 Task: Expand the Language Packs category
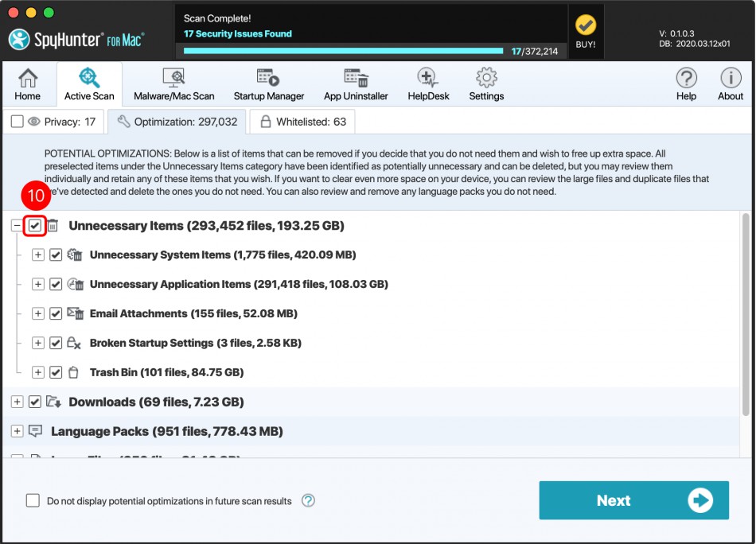17,431
